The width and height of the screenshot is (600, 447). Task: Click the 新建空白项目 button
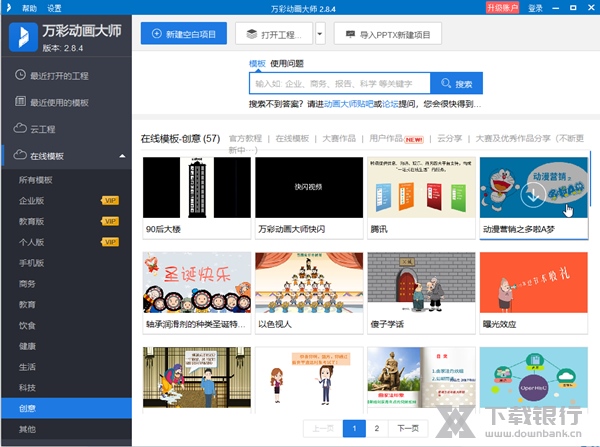[x=184, y=34]
